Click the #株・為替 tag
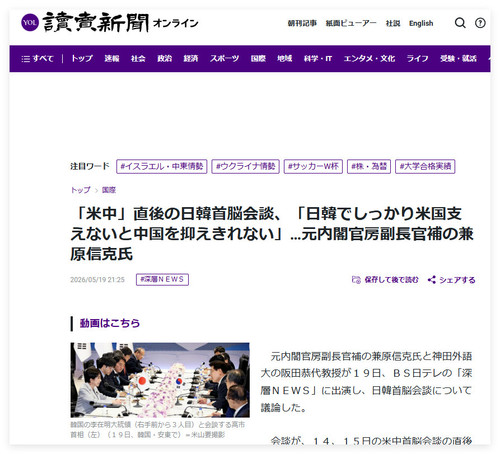Viewport: 500px width, 454px height. 369,166
